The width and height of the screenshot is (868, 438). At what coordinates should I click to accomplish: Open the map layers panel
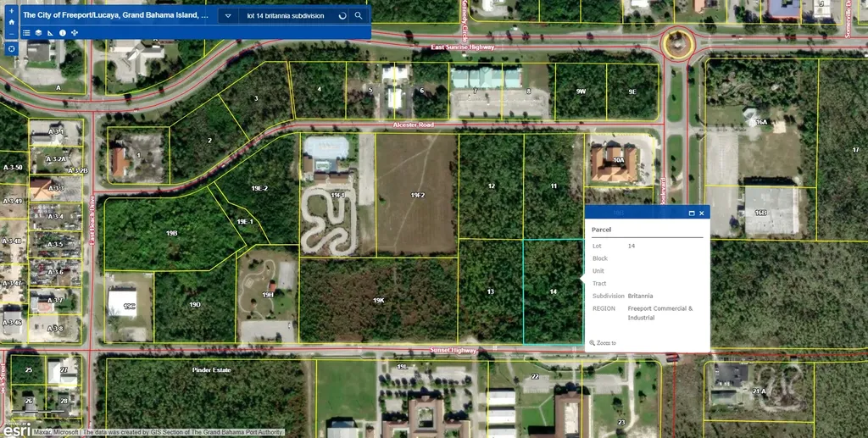tap(38, 33)
